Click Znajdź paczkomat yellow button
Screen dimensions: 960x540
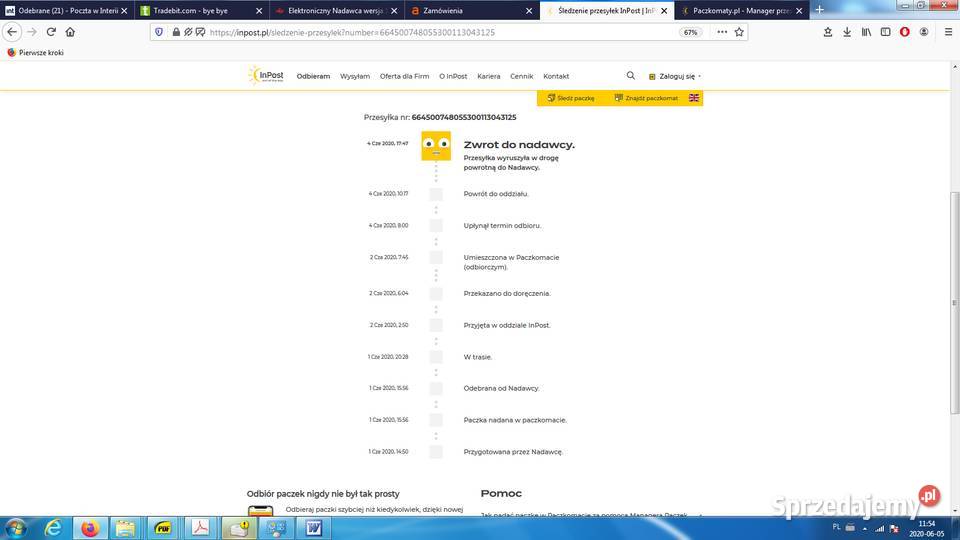click(x=646, y=98)
